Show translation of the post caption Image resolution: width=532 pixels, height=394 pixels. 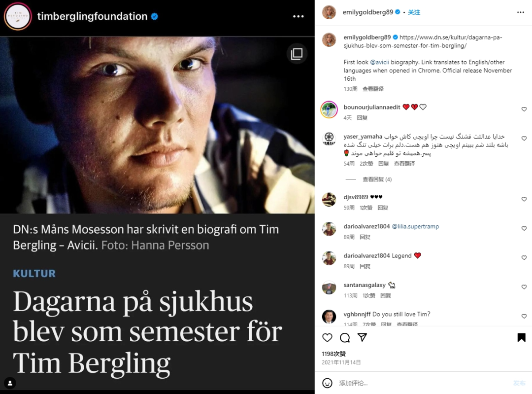pyautogui.click(x=373, y=89)
